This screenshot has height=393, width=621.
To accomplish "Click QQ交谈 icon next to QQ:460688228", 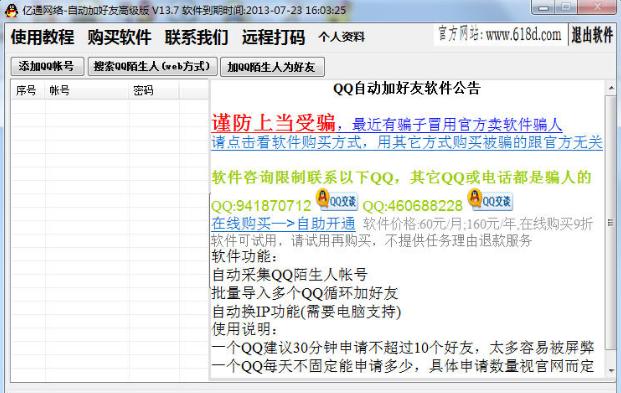I will tap(490, 199).
